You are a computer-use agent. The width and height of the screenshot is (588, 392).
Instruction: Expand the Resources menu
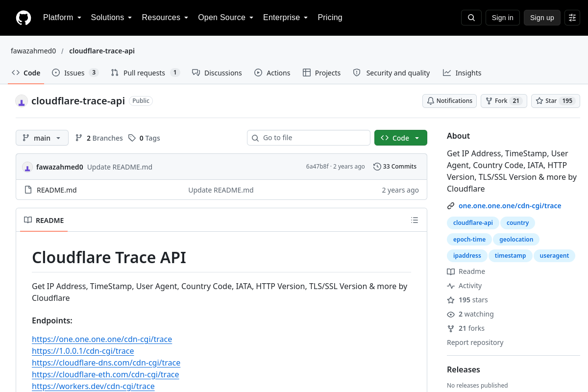coord(165,18)
